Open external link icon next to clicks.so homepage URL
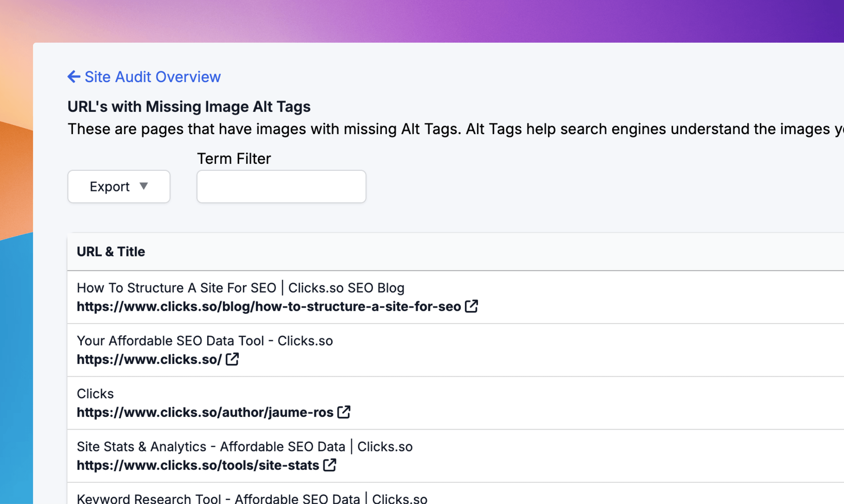 (x=232, y=359)
